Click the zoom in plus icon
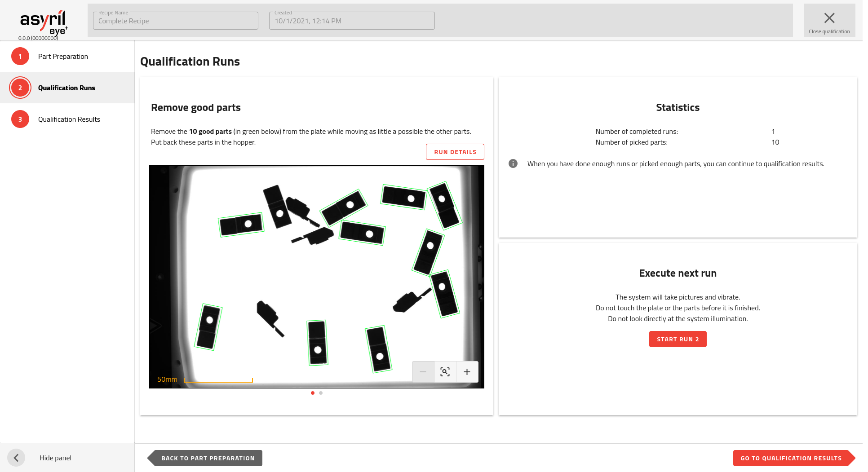868x472 pixels. pos(467,372)
